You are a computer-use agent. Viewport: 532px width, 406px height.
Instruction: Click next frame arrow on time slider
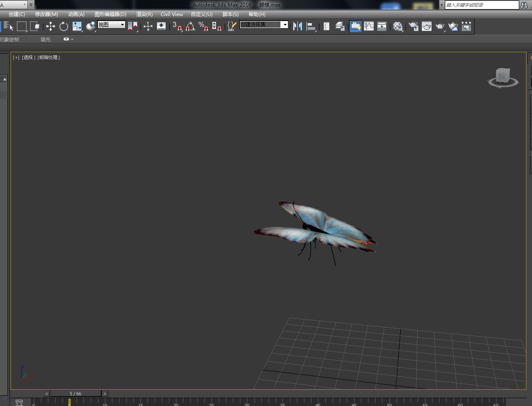105,394
